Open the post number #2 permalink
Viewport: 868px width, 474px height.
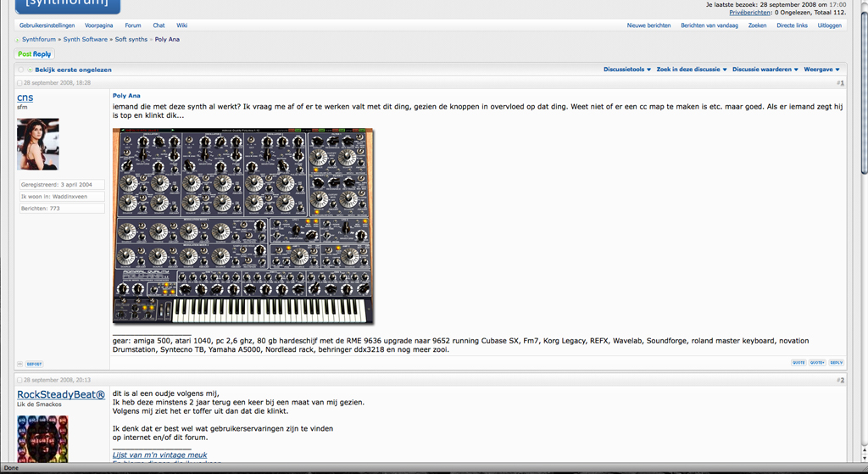click(840, 381)
